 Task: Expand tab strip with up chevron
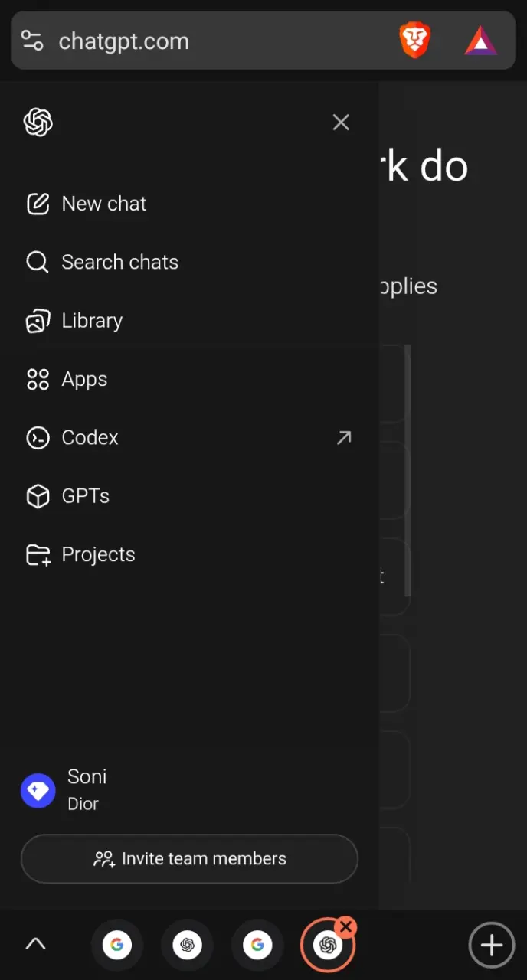pos(35,945)
